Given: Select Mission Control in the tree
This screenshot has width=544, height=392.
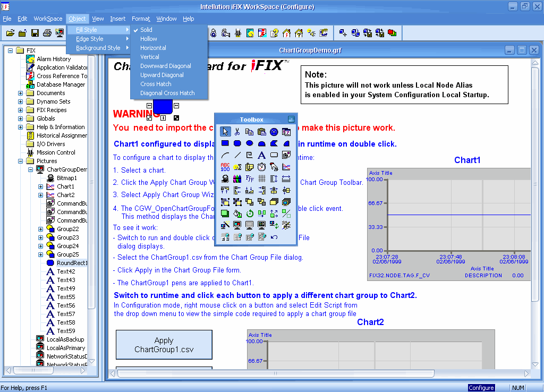Looking at the screenshot, I should (56, 152).
